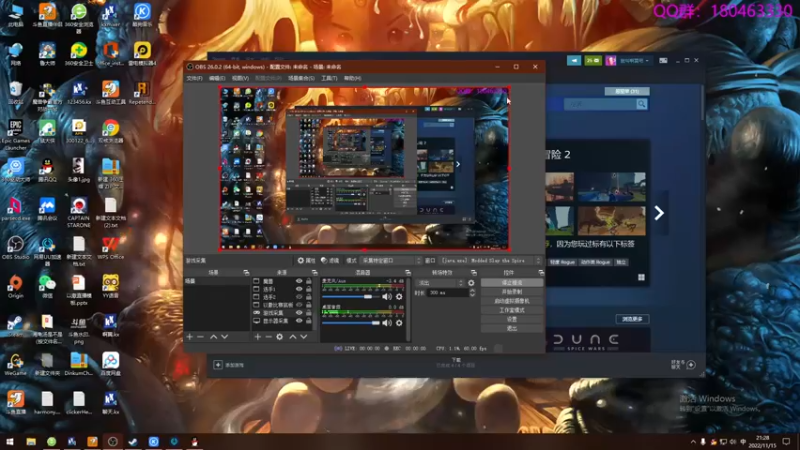Open the File (文件) menu in OBS
The image size is (800, 450).
point(194,79)
